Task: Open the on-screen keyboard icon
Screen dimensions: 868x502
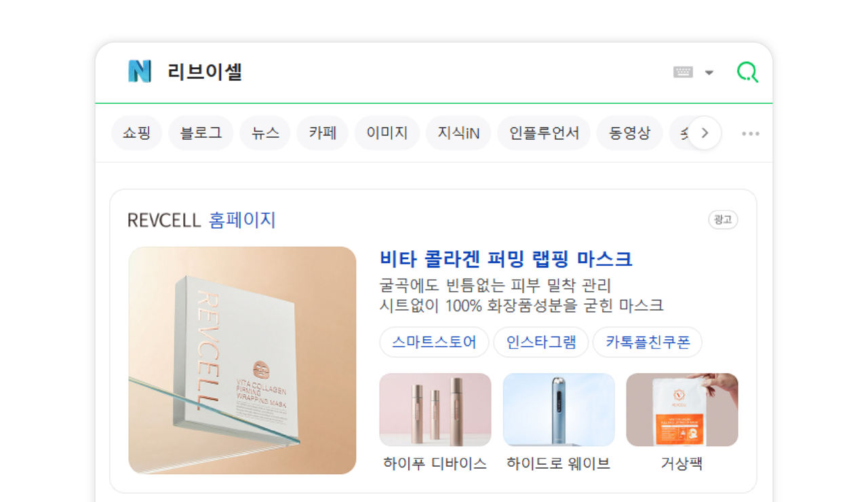Action: click(x=683, y=72)
